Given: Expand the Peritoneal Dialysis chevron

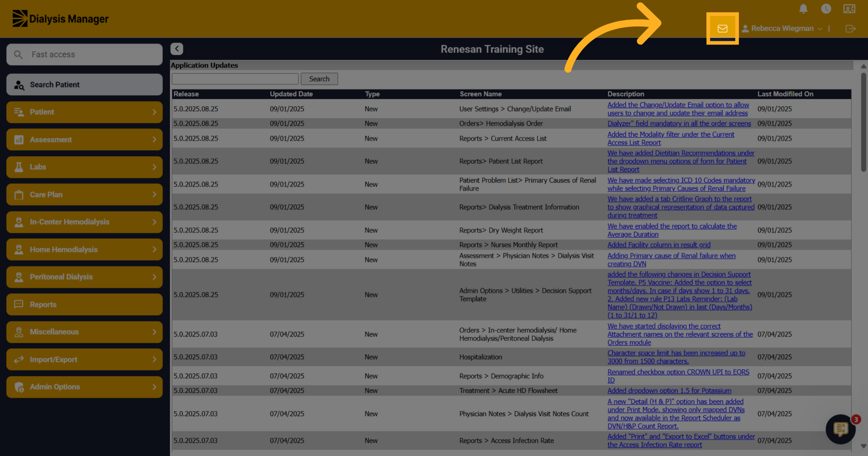Looking at the screenshot, I should [154, 277].
